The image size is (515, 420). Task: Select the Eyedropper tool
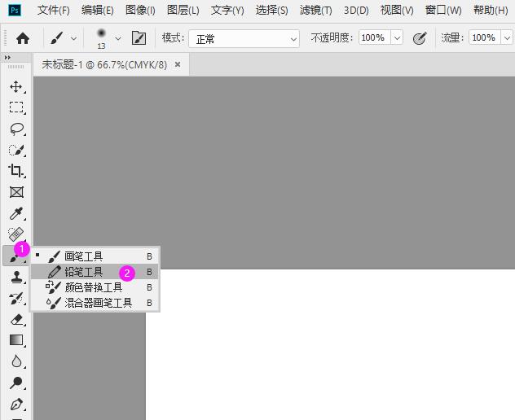point(16,213)
